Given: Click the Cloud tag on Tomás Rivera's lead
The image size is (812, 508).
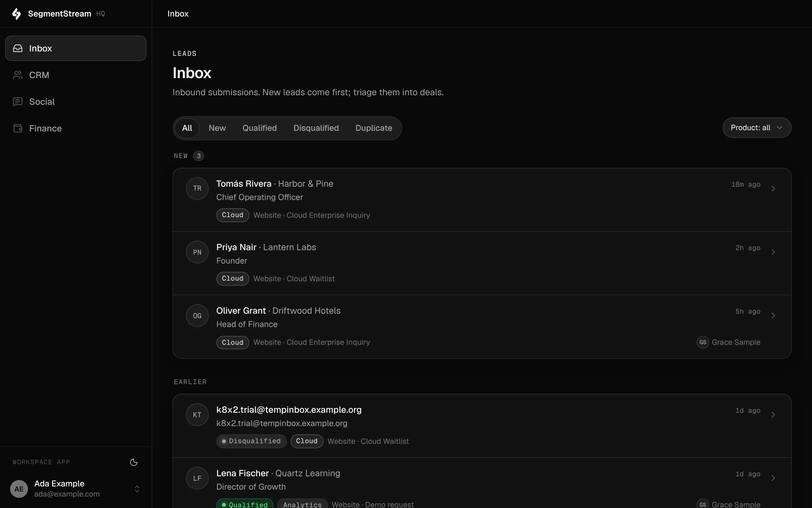Looking at the screenshot, I should point(232,215).
